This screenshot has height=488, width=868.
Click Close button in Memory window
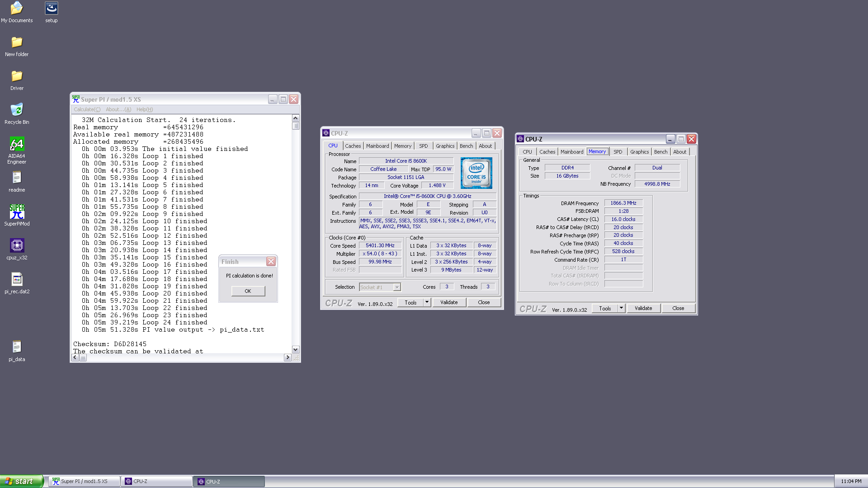coord(678,308)
